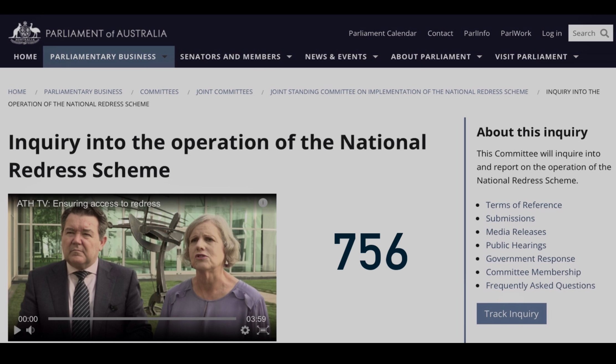Click the 'ATH TV: Ensuring access to redress' title
Image resolution: width=616 pixels, height=364 pixels.
click(89, 204)
